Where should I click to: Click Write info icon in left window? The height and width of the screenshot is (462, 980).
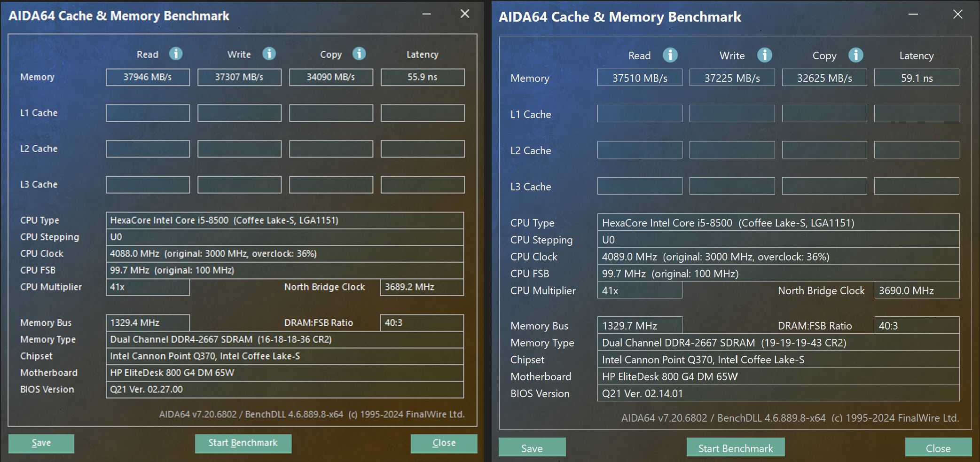pyautogui.click(x=269, y=54)
